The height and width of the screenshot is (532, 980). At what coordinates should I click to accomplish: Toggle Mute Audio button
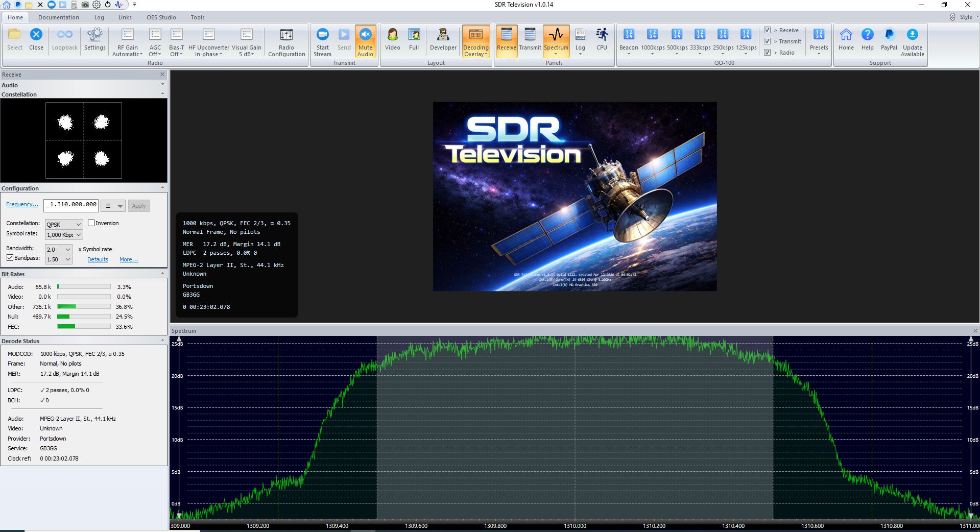[x=366, y=42]
